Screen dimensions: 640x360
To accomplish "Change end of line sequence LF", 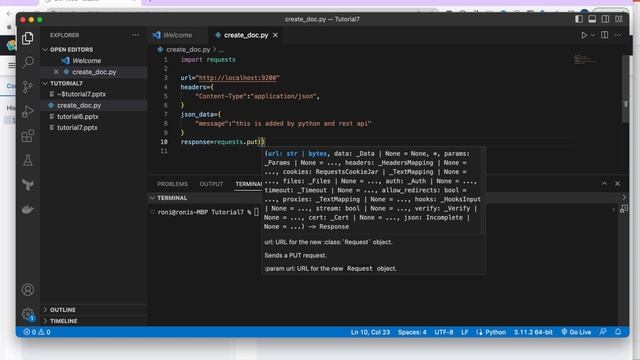I will [x=464, y=332].
